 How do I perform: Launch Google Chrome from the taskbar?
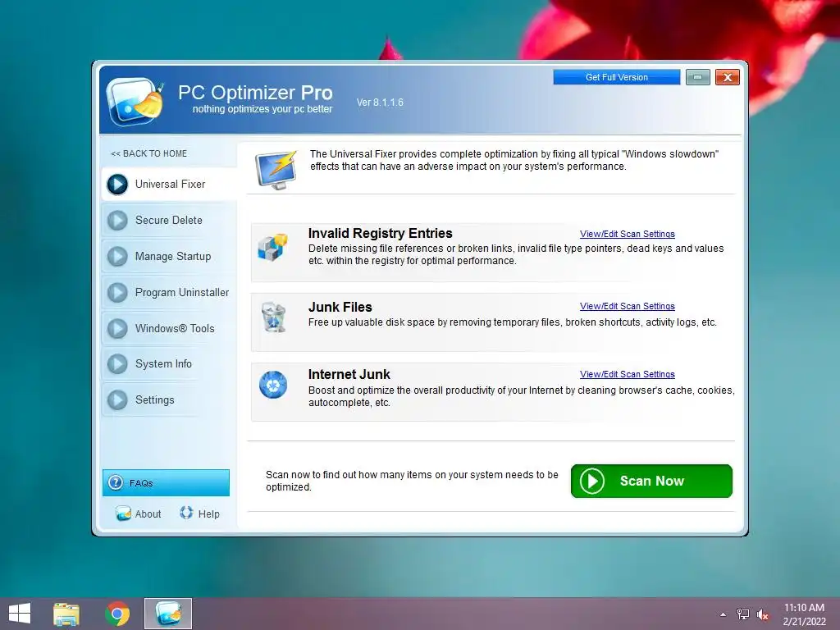pos(117,614)
